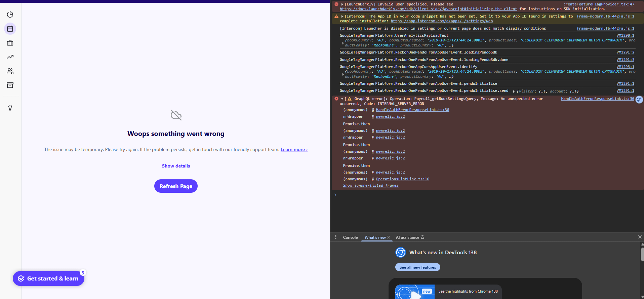Open launchdarkly docs URL in console
Viewport: 644px width, 299px height.
428,9
